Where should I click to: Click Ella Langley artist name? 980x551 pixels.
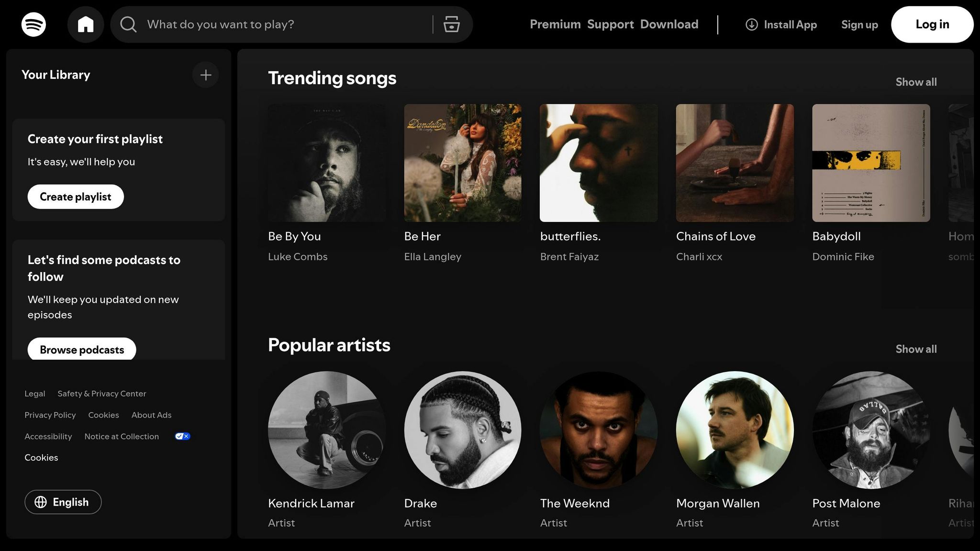[433, 257]
